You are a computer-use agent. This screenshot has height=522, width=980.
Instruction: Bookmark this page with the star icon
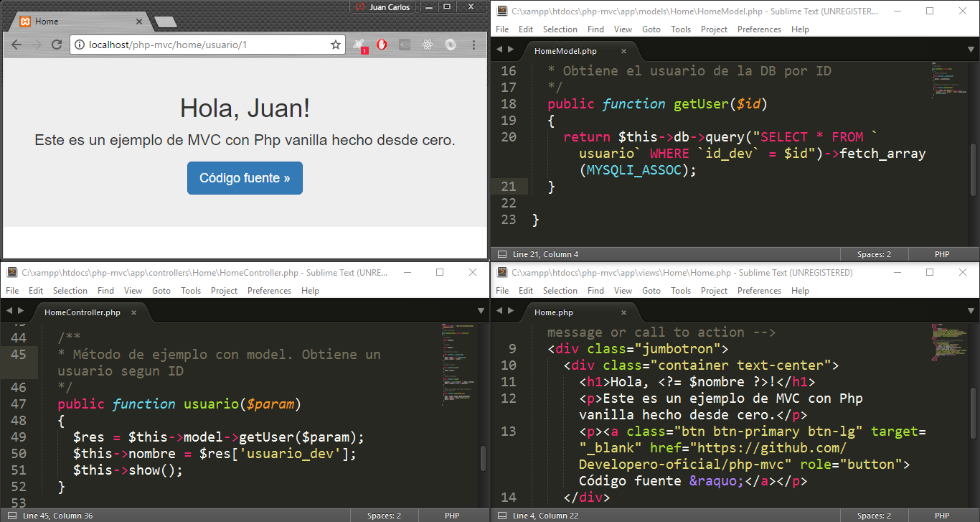tap(335, 45)
